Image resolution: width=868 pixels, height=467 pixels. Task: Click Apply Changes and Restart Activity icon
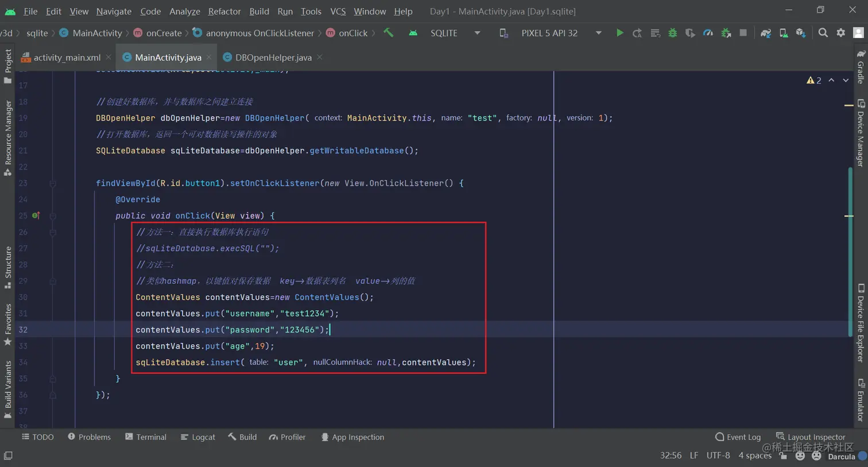637,33
